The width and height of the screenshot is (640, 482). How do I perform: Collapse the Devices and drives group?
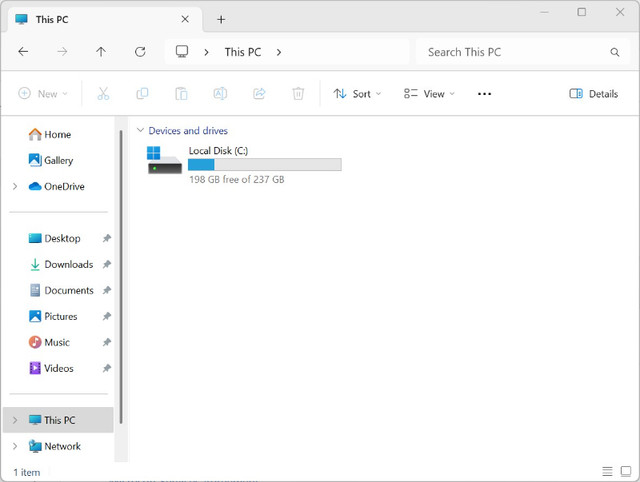[140, 130]
